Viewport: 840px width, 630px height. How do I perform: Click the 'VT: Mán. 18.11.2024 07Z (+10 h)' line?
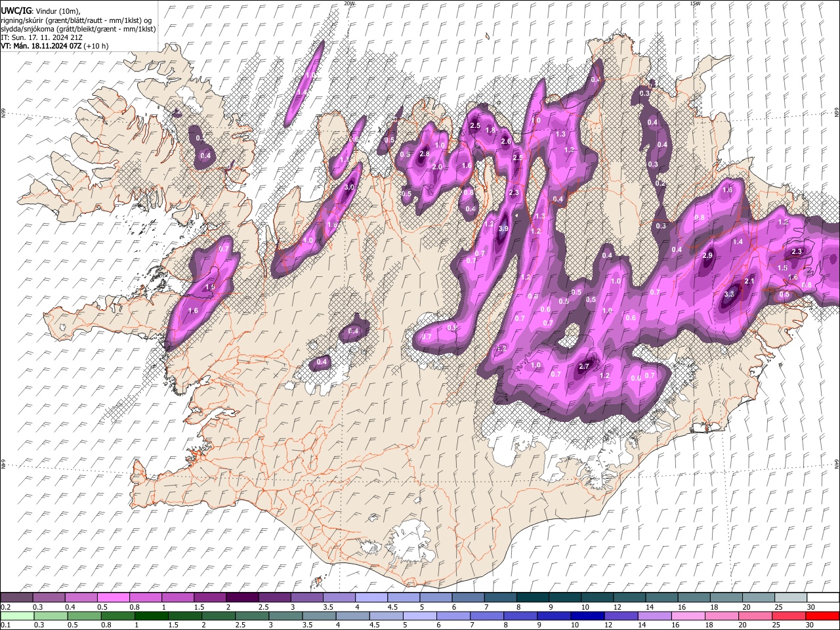pyautogui.click(x=54, y=47)
